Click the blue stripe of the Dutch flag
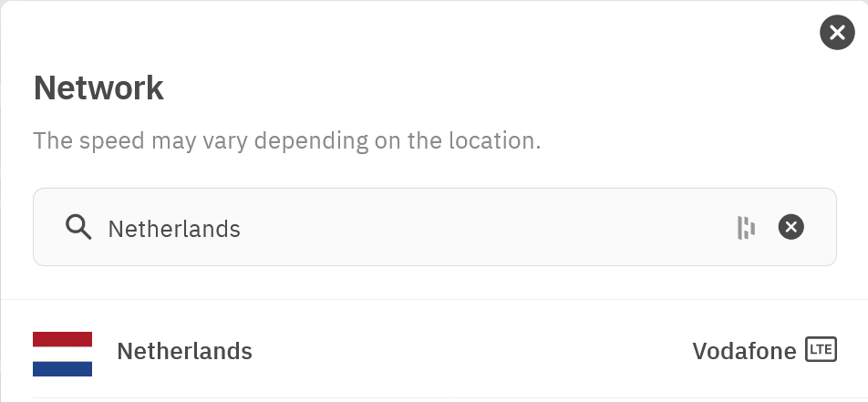 [63, 368]
